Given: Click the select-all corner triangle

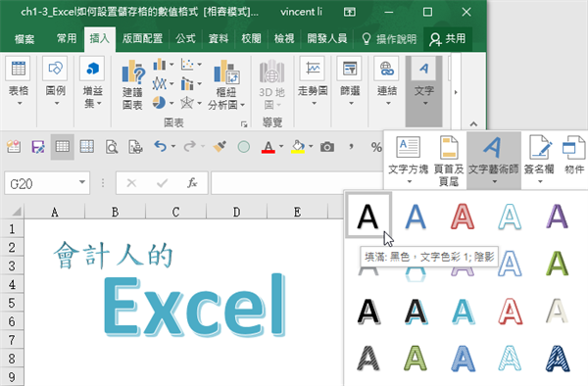Looking at the screenshot, I should coord(17,213).
